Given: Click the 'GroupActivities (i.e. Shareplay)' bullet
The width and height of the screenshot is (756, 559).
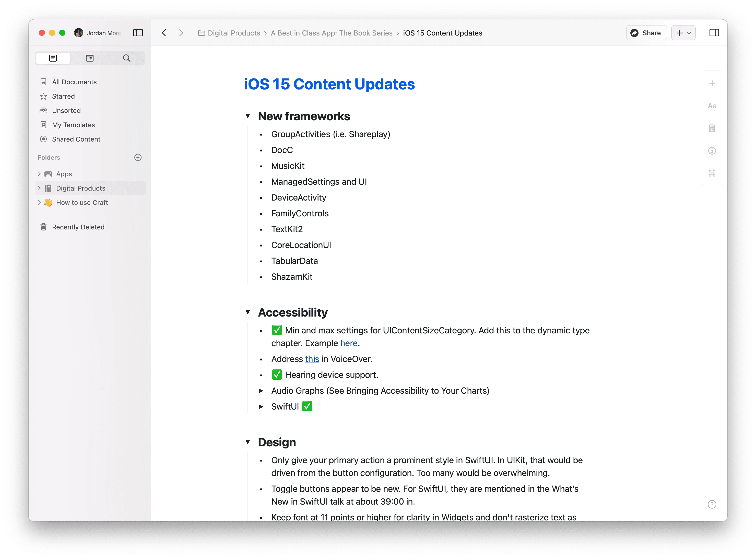Looking at the screenshot, I should [330, 134].
